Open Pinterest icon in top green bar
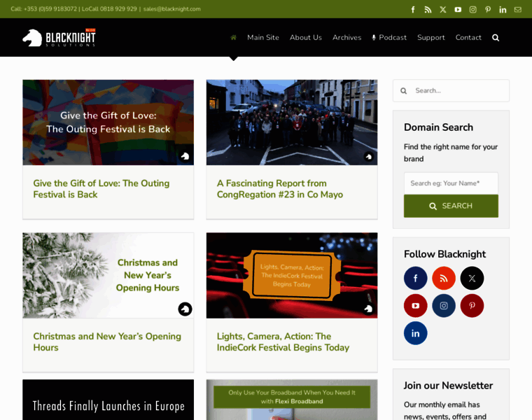 [x=488, y=10]
